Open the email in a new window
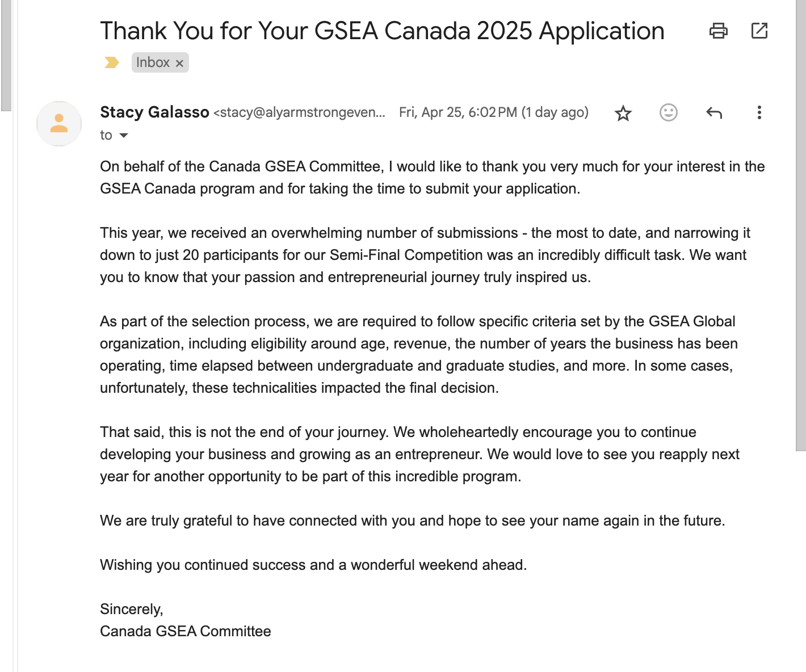 click(x=759, y=31)
